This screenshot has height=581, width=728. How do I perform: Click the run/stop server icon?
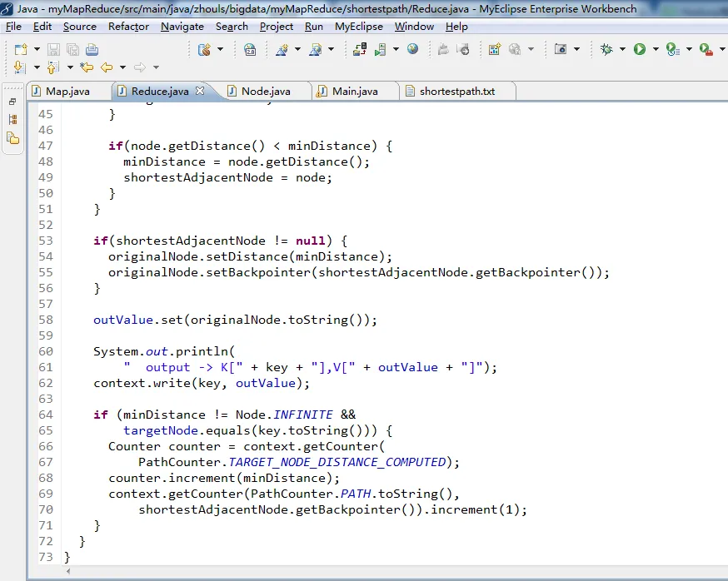click(x=381, y=49)
